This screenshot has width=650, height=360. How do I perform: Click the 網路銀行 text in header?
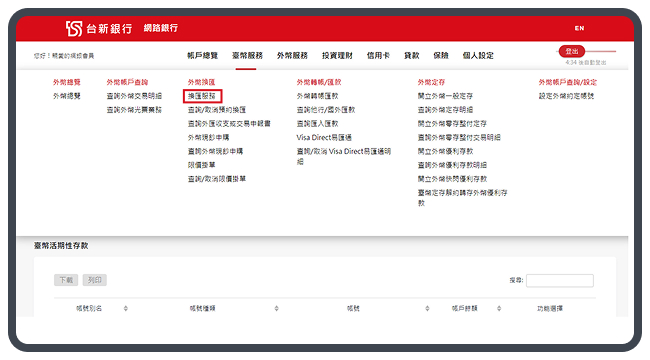tap(161, 28)
